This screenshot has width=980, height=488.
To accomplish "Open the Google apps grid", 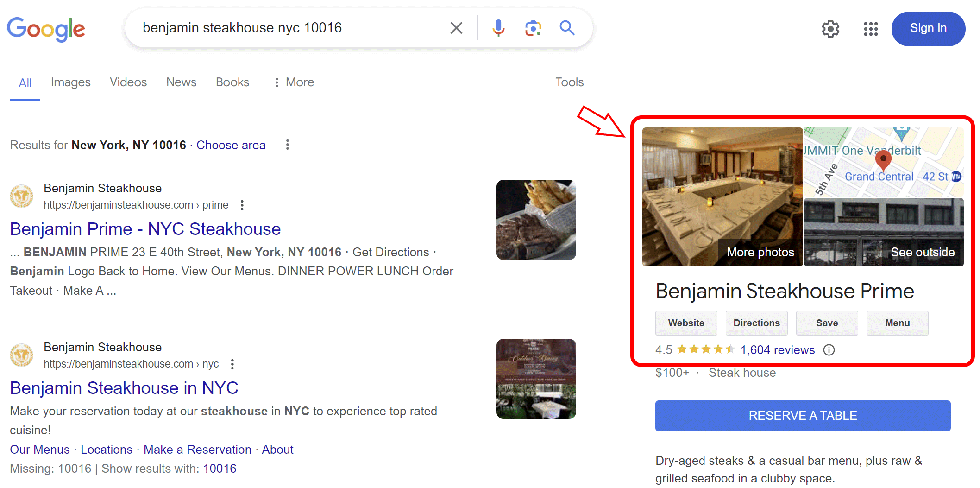I will 871,29.
